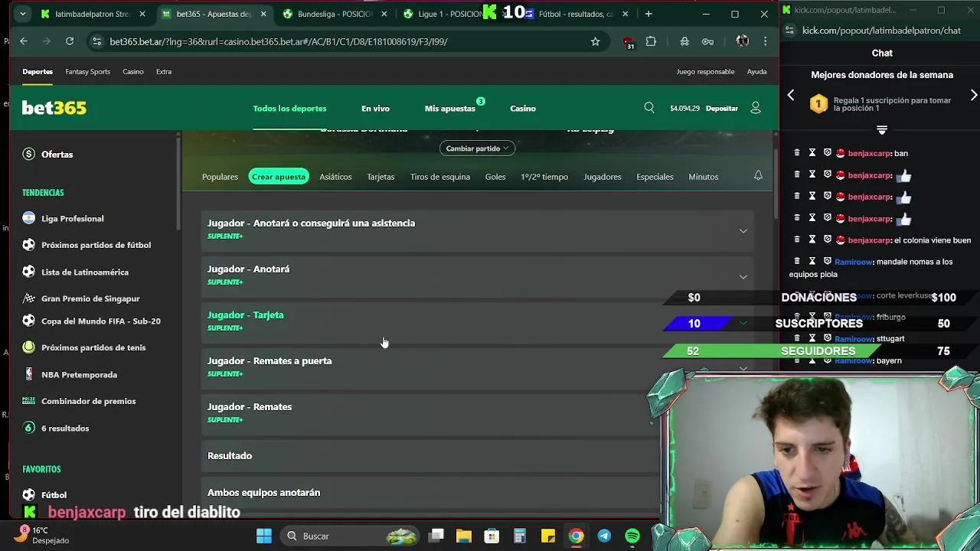This screenshot has width=980, height=551.
Task: Open Sticky Notes from the taskbar
Action: point(548,536)
